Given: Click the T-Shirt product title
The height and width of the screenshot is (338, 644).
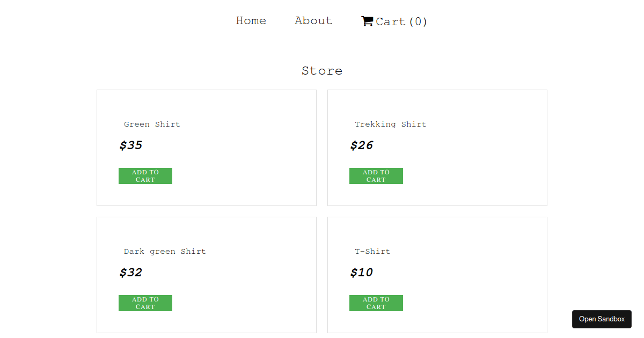Looking at the screenshot, I should [x=372, y=251].
